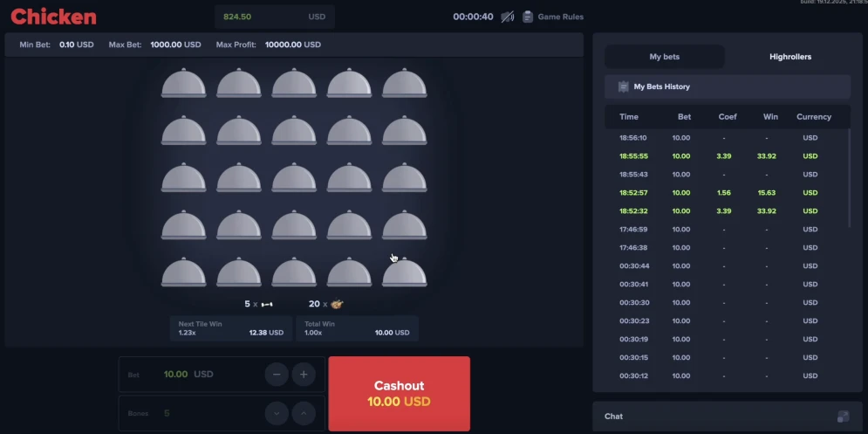Click the 15.63 win value

tap(766, 192)
